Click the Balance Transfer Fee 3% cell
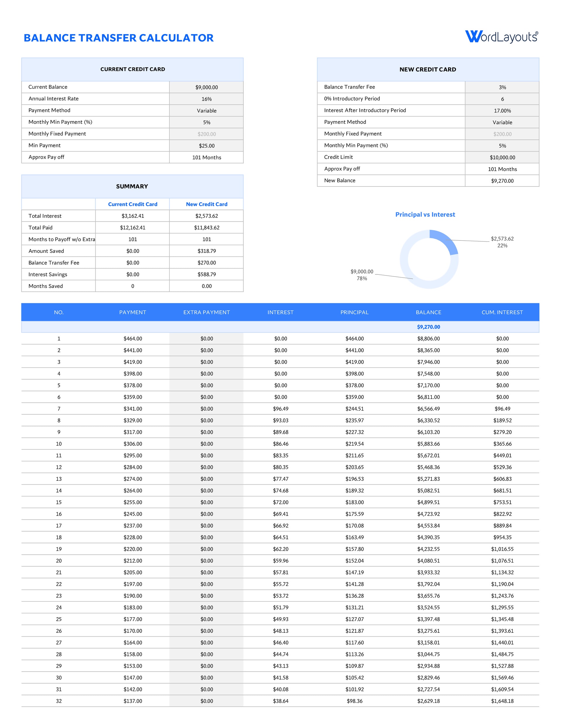 [502, 87]
